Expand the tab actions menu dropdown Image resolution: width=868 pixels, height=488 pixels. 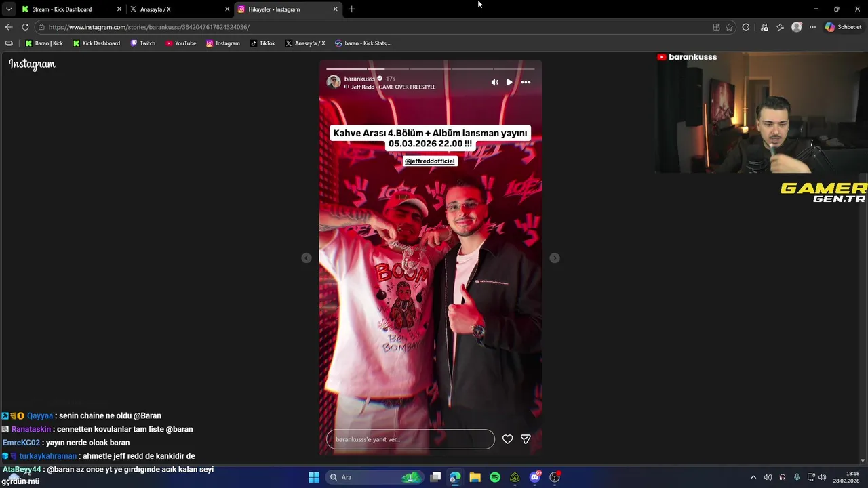point(8,9)
